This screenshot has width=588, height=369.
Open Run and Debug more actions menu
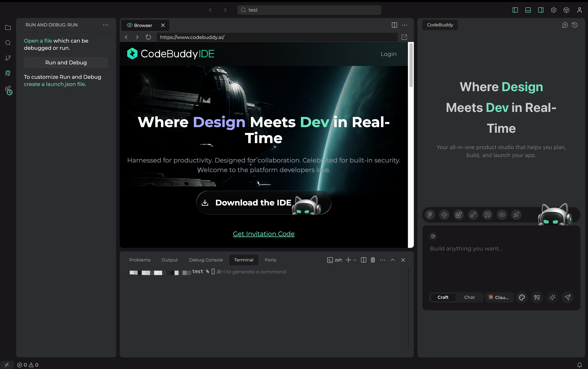tap(105, 25)
